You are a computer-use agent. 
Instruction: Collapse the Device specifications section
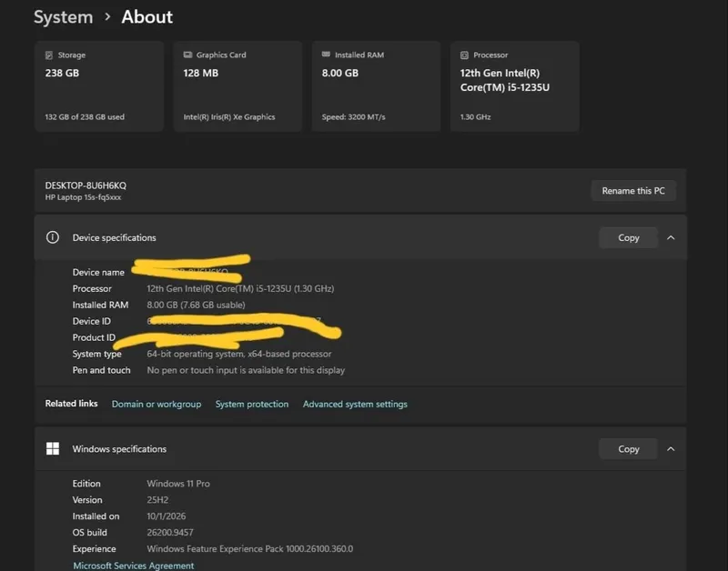coord(671,237)
